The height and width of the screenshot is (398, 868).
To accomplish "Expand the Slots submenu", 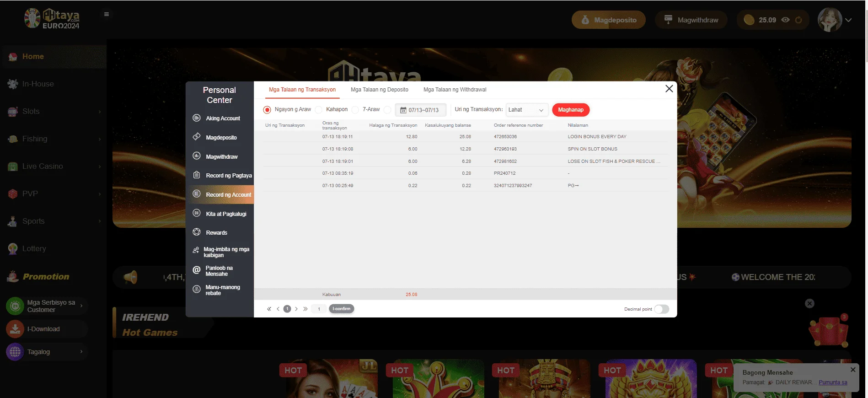I will (100, 112).
